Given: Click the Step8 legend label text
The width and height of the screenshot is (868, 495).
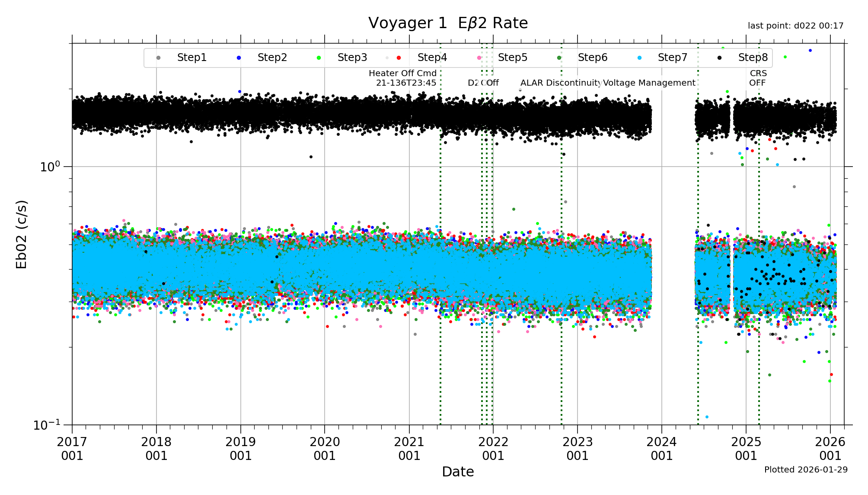Looking at the screenshot, I should click(753, 58).
